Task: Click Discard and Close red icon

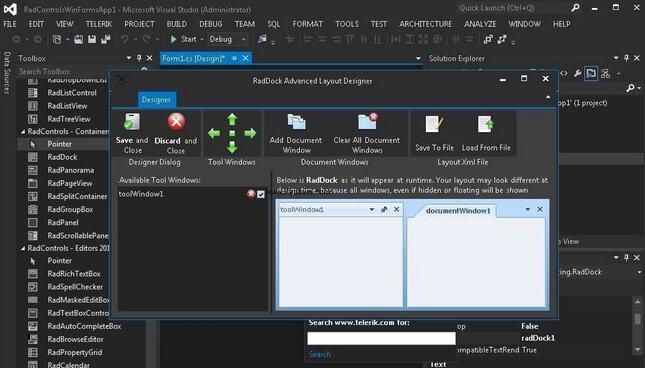Action: click(x=176, y=122)
